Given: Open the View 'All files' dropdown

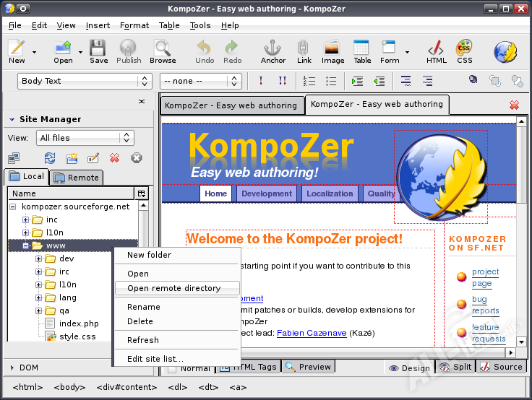Looking at the screenshot, I should click(85, 138).
